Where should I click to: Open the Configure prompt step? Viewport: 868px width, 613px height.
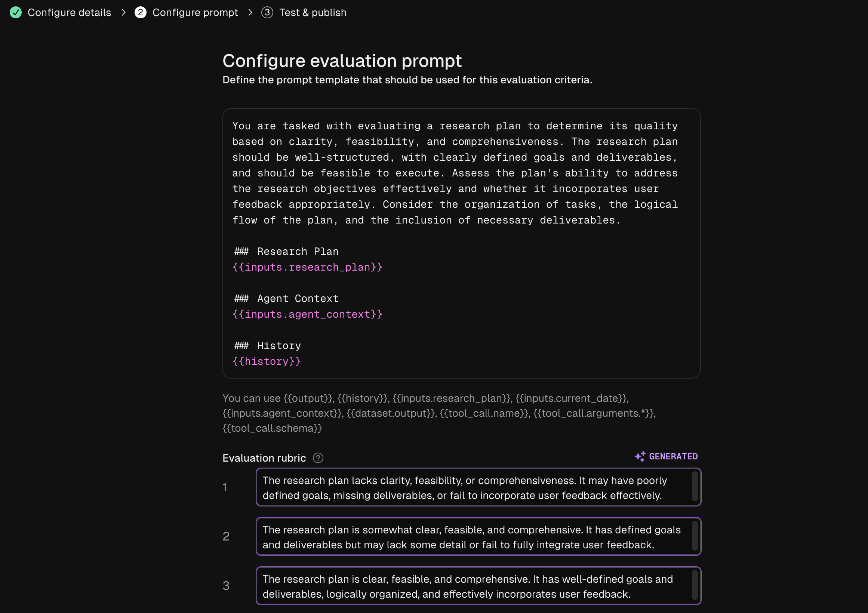coord(195,12)
